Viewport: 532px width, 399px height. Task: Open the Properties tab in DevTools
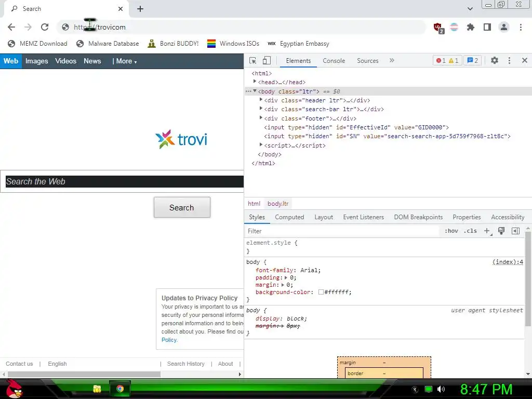point(467,217)
